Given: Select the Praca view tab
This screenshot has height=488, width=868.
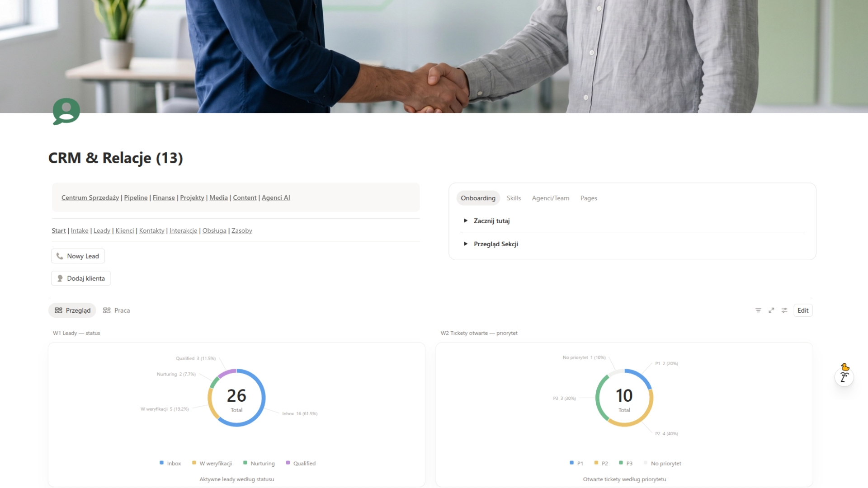Looking at the screenshot, I should pyautogui.click(x=117, y=310).
